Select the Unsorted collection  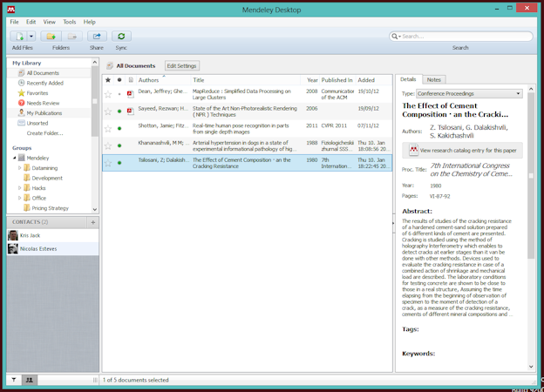click(x=37, y=124)
